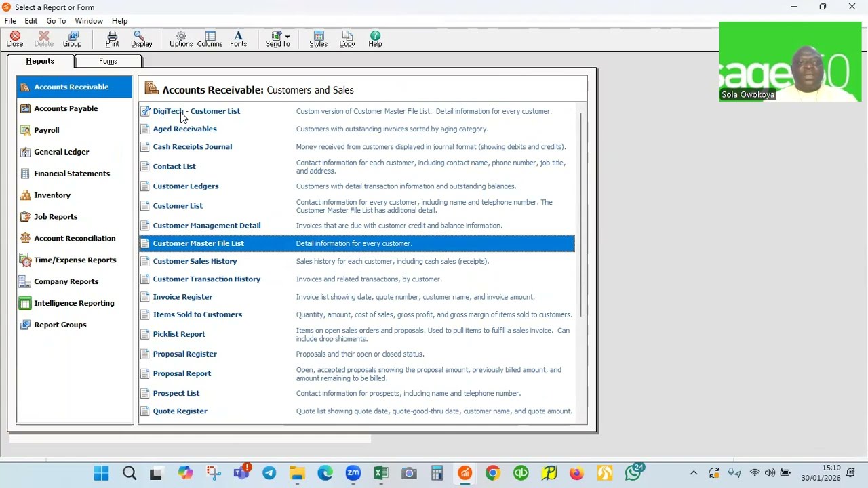Click the Quote Register report icon
868x488 pixels.
[x=145, y=411]
